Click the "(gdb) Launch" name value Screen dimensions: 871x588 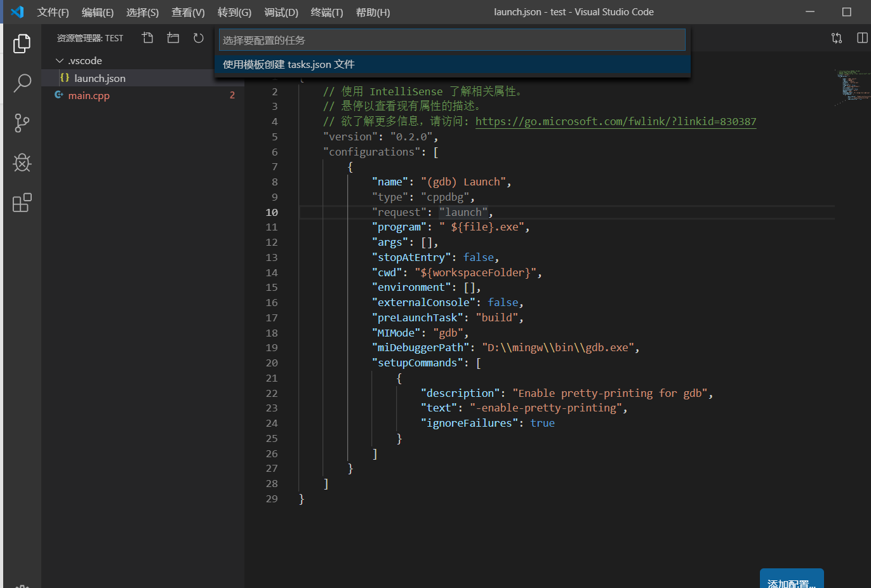(463, 182)
